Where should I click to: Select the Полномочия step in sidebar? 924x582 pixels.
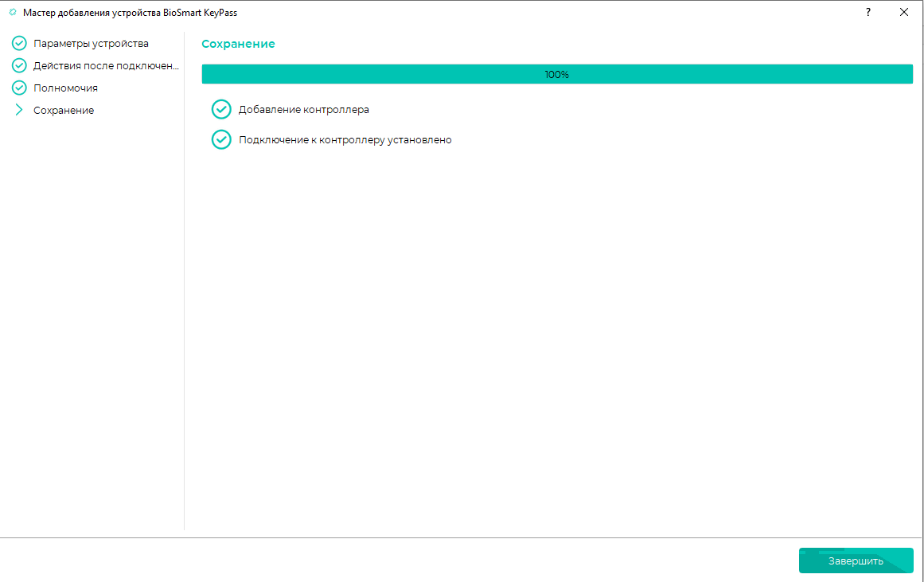(65, 88)
